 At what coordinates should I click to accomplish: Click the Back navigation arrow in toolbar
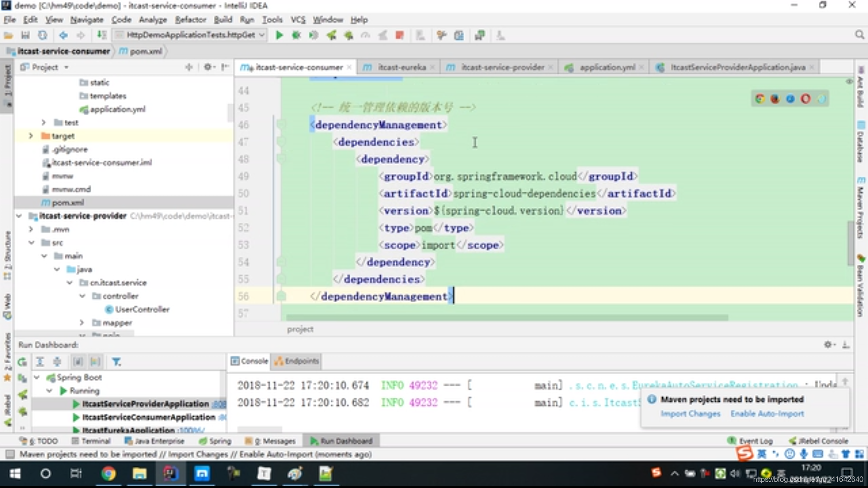tap(63, 35)
